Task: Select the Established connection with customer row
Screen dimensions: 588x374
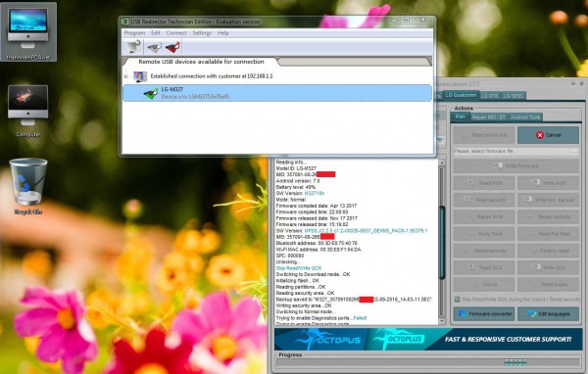Action: coord(212,76)
